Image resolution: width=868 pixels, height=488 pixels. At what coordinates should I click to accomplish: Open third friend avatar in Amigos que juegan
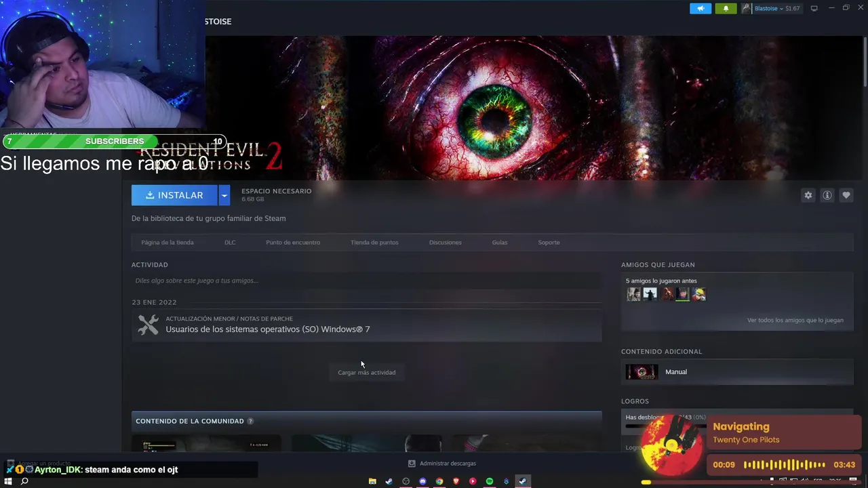pyautogui.click(x=667, y=294)
